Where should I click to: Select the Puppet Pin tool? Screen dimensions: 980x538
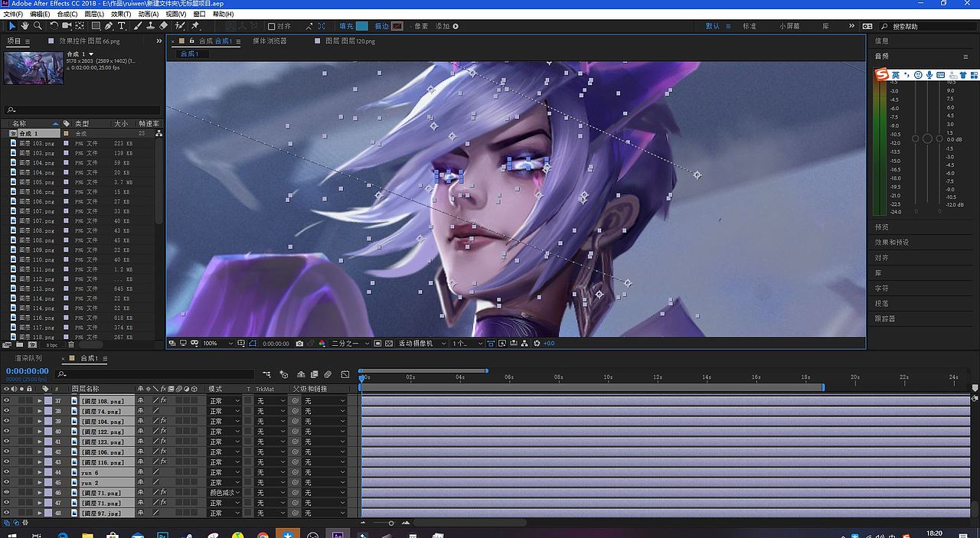coord(195,26)
